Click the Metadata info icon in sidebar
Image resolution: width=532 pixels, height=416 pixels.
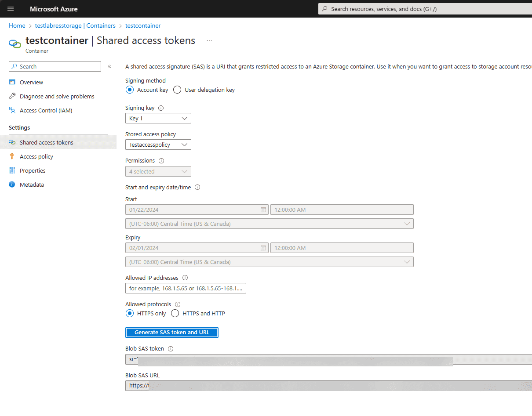click(x=12, y=184)
